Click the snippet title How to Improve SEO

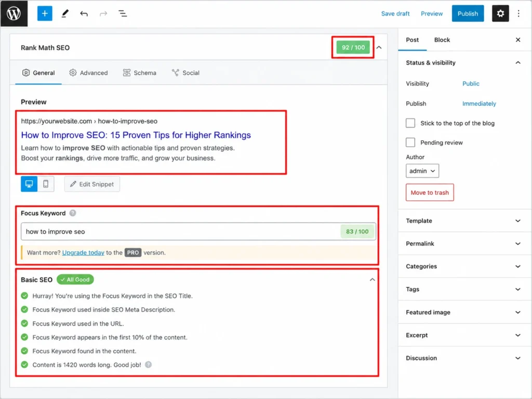pyautogui.click(x=136, y=135)
